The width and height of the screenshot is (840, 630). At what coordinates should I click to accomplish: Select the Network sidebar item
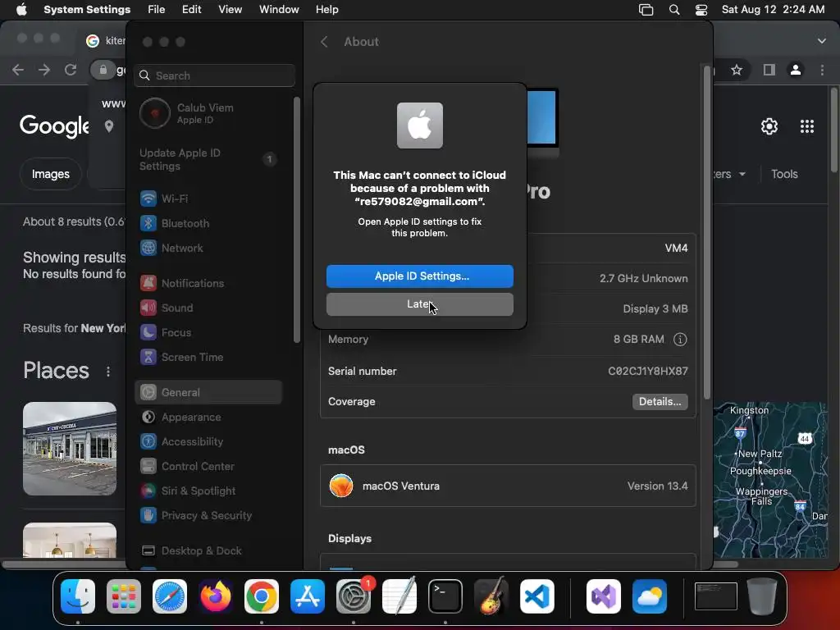209,248
